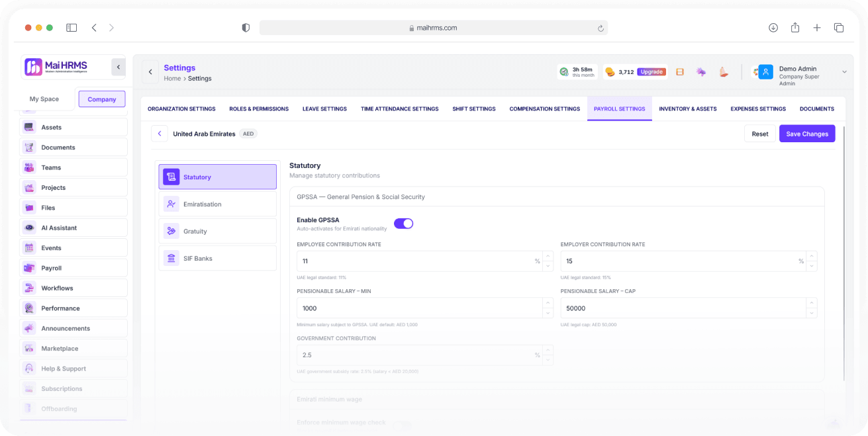This screenshot has height=436, width=868.
Task: Select the Gratuity section
Action: click(x=218, y=231)
